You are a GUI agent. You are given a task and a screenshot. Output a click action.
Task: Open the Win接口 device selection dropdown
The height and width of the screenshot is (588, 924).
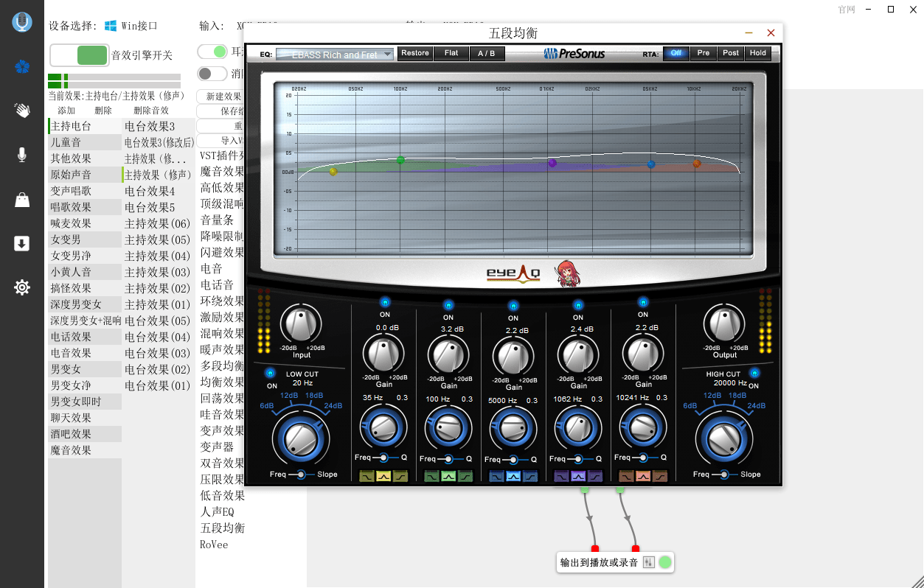tap(131, 26)
